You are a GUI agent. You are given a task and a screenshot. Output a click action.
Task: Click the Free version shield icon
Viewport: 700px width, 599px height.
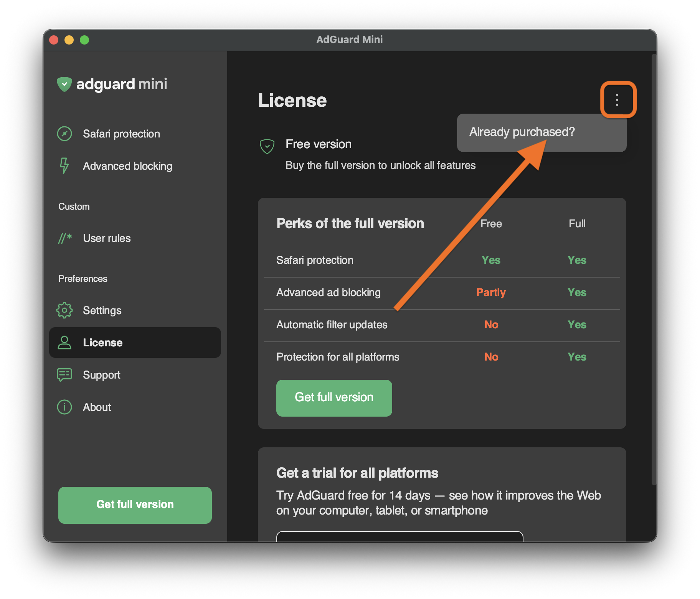click(x=267, y=146)
